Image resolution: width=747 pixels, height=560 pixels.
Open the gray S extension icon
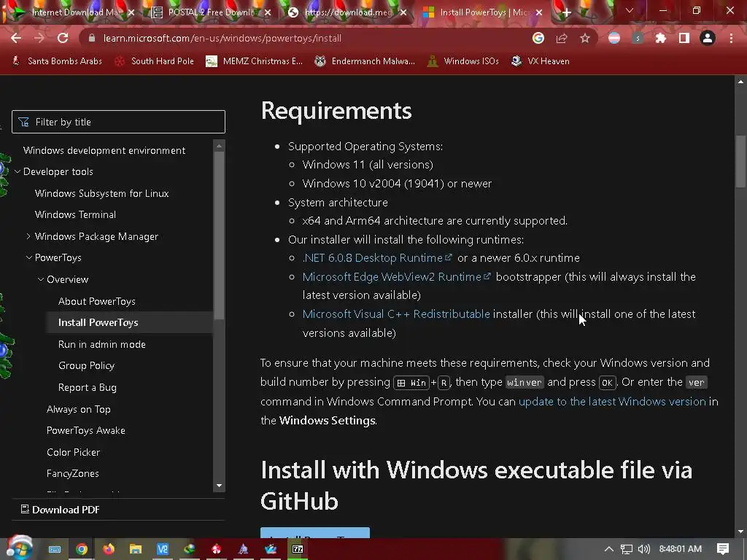click(x=638, y=38)
